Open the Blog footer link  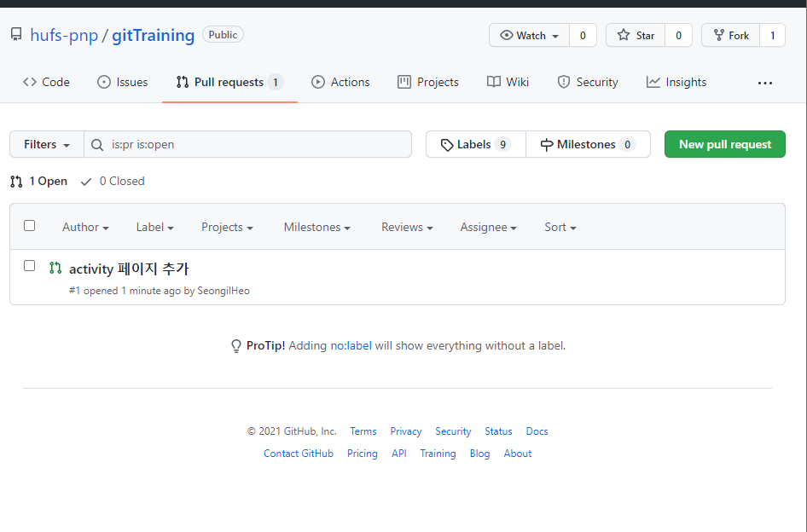pos(479,454)
